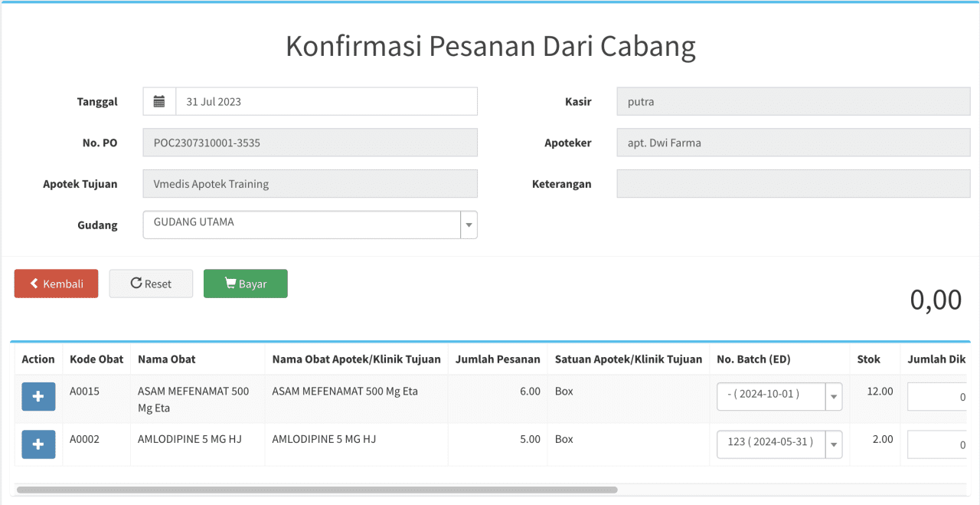Click the Reset button

(151, 284)
